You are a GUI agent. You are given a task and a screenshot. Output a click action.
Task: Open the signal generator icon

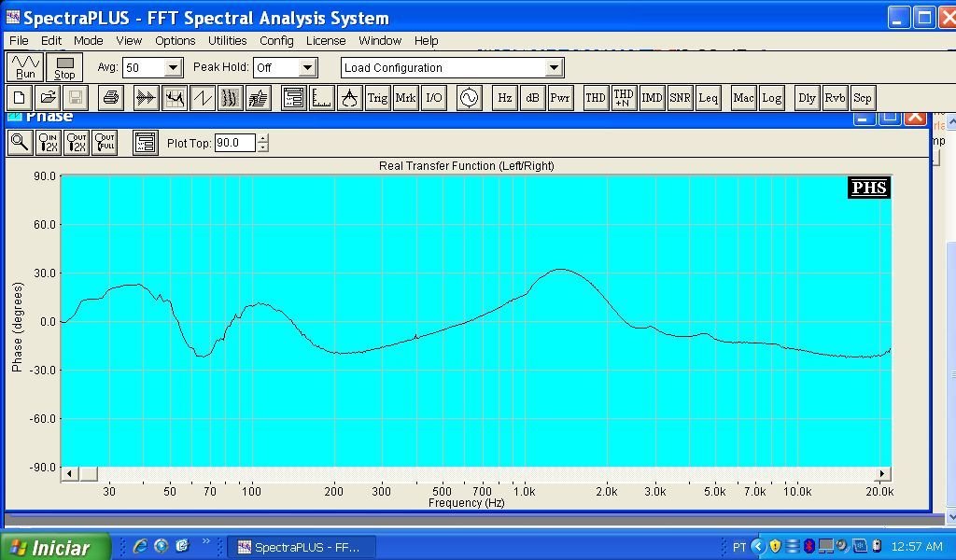pyautogui.click(x=469, y=98)
